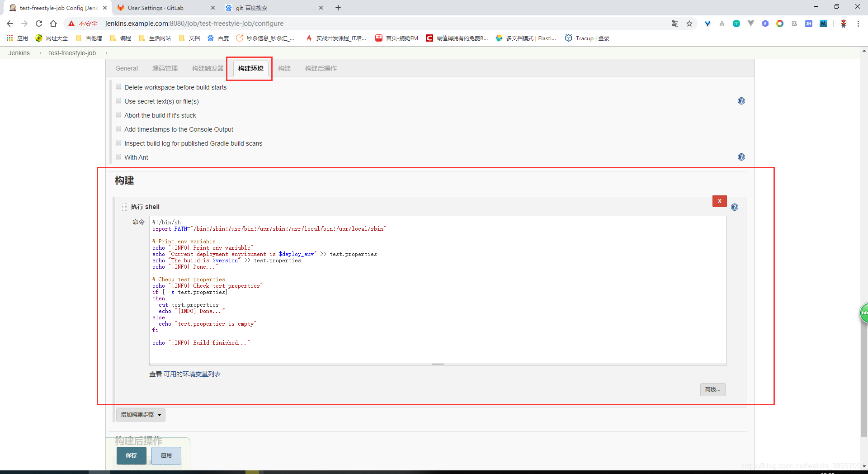The height and width of the screenshot is (474, 868).
Task: Open the 文档 bookmark folder
Action: pyautogui.click(x=189, y=38)
